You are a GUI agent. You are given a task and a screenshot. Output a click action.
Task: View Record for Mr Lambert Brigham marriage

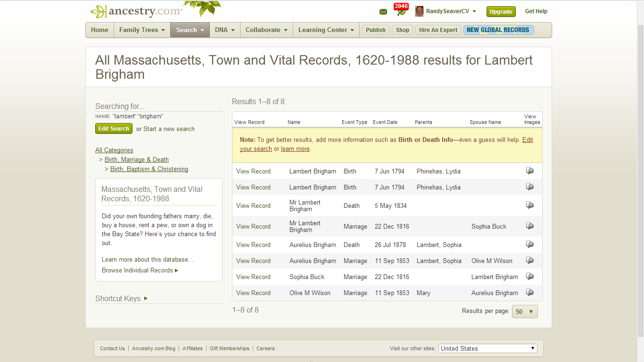(253, 226)
